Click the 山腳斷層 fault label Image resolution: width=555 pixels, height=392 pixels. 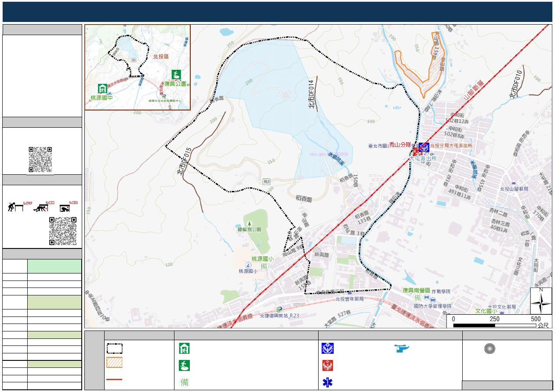point(474,90)
